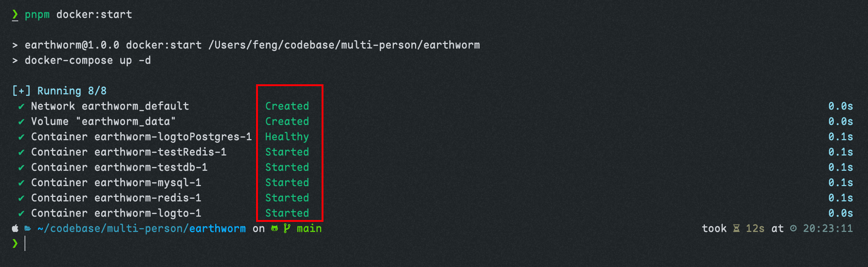This screenshot has height=267, width=868.
Task: Click the hourglass icon next to 12s
Action: point(736,228)
